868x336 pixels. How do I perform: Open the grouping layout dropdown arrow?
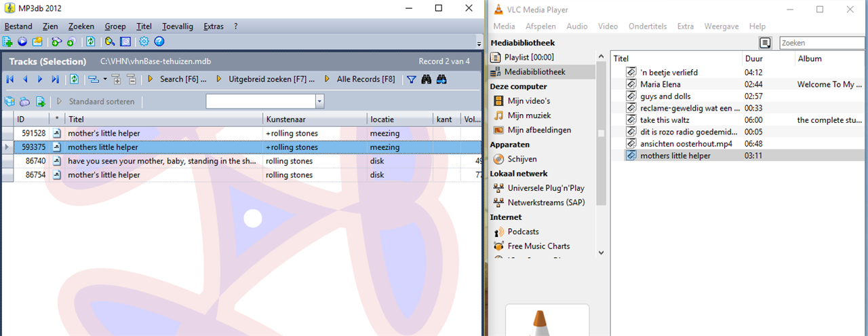tap(104, 79)
